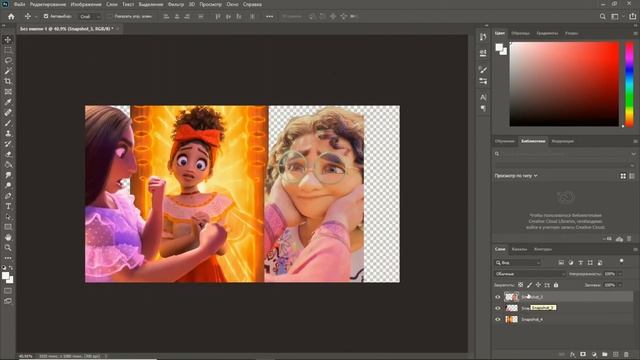Open the Layers panel flyout menu

coord(635,249)
